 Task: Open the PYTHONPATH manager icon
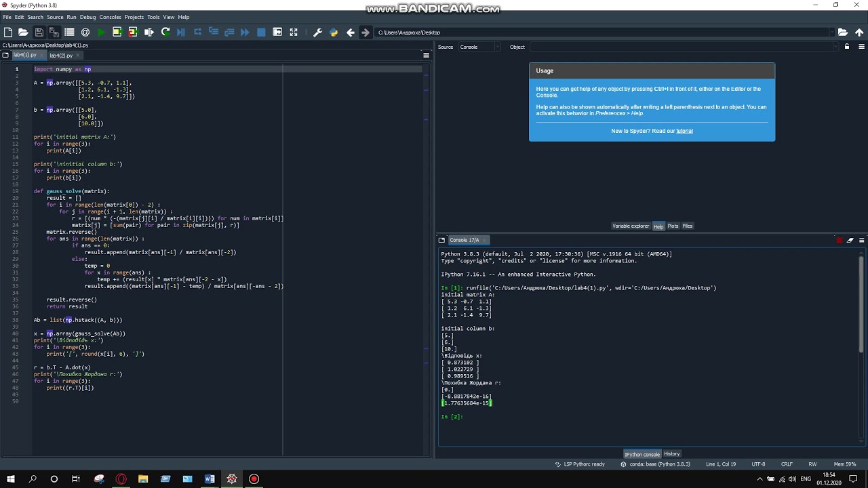(x=334, y=32)
